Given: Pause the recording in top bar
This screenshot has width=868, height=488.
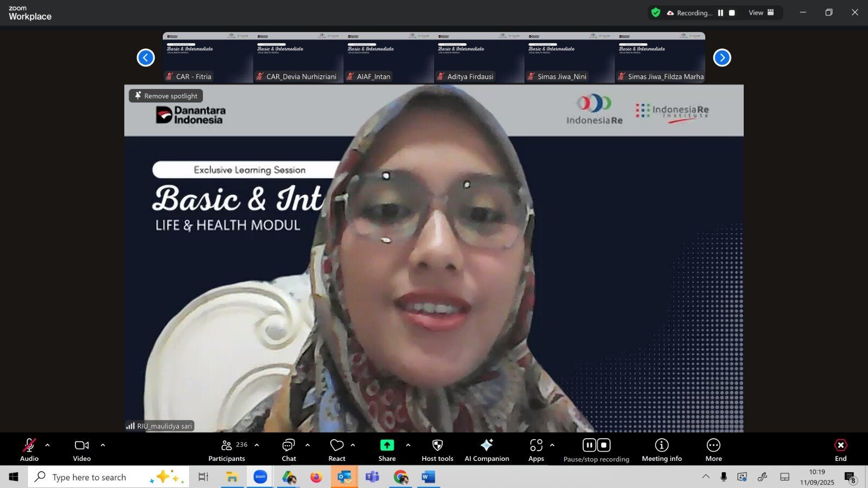Looking at the screenshot, I should tap(720, 13).
